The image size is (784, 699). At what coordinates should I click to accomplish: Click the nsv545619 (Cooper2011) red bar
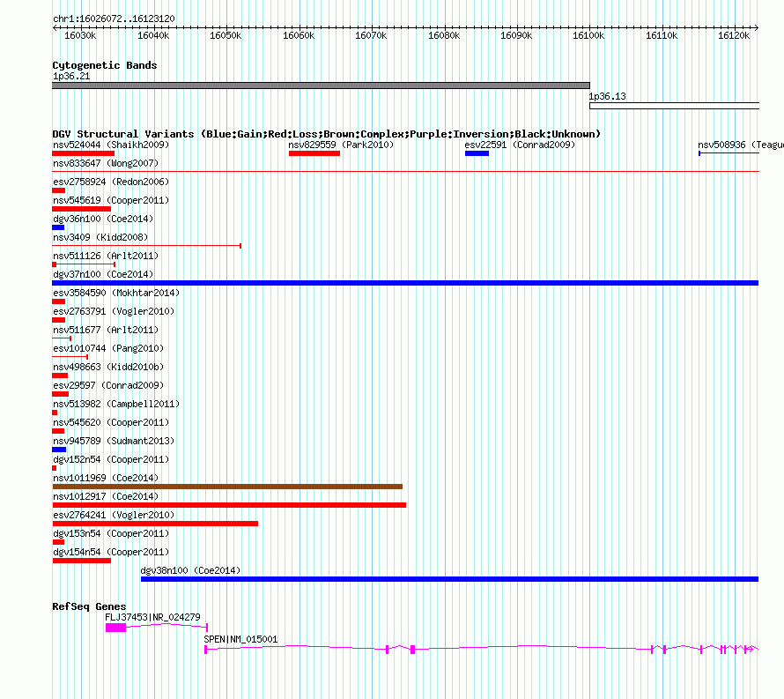[x=82, y=209]
